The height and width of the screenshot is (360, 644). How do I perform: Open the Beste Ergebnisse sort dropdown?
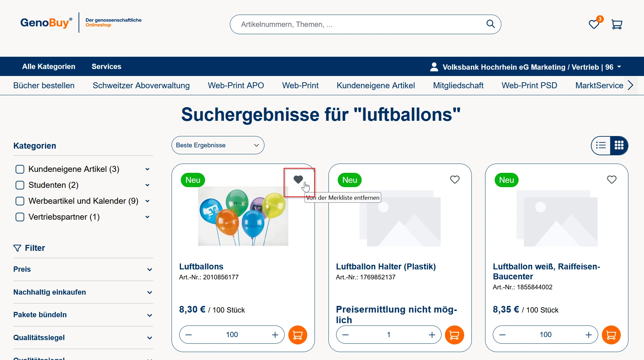point(218,145)
